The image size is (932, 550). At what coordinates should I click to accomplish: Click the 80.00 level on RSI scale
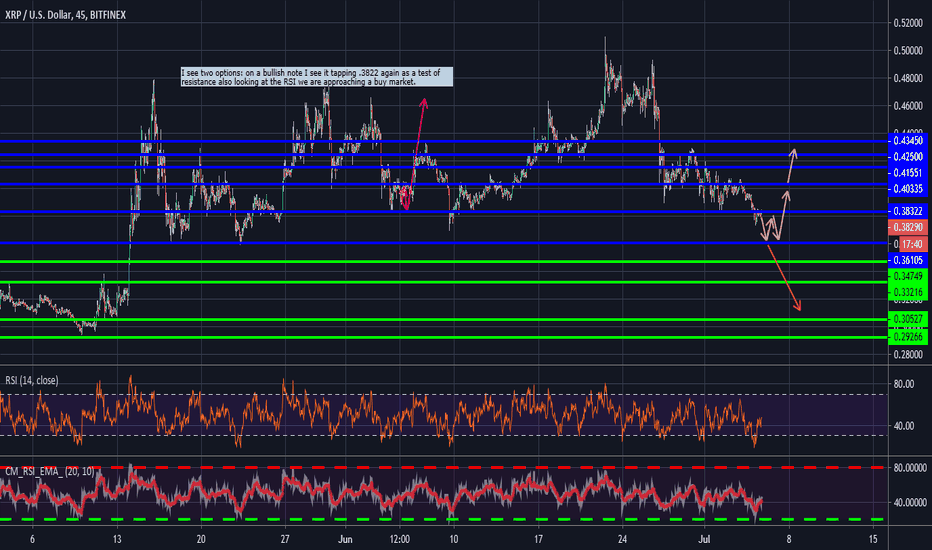[x=903, y=384]
